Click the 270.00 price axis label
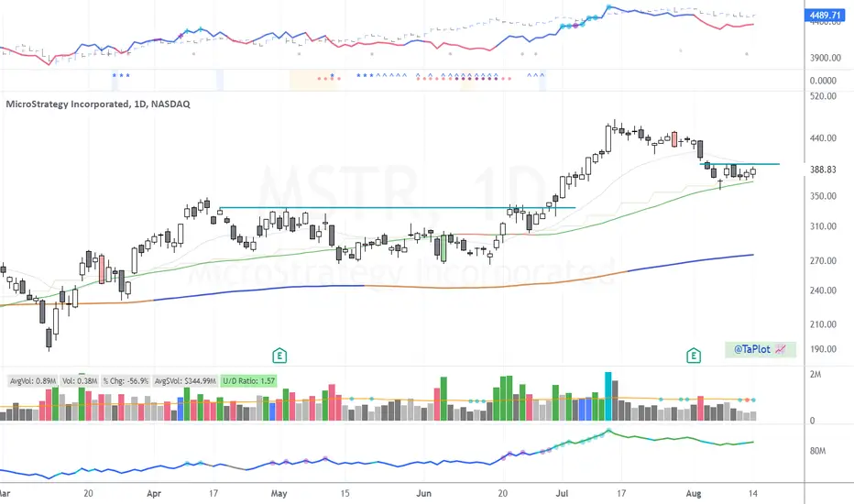Image resolution: width=854 pixels, height=504 pixels. 823,261
